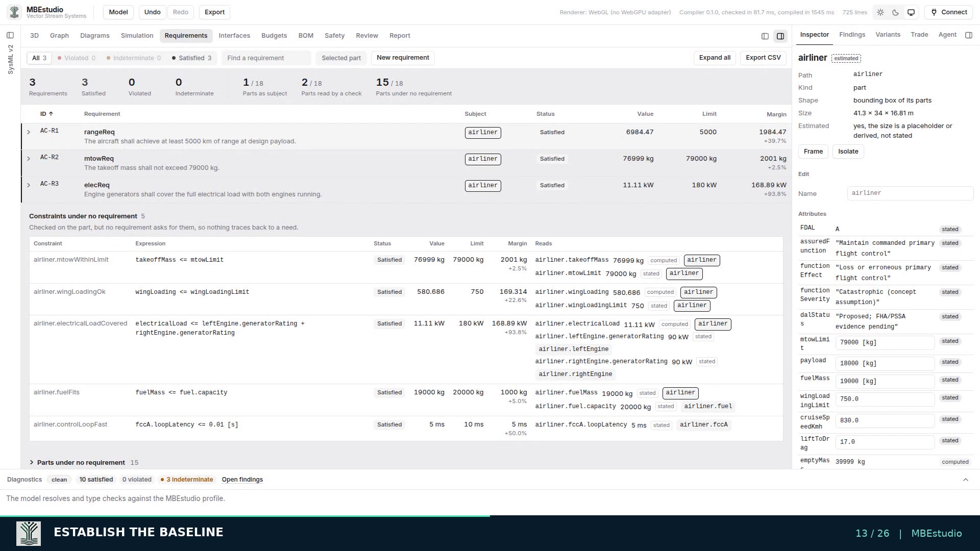
Task: Click the inspector panel dock icon
Action: [969, 35]
